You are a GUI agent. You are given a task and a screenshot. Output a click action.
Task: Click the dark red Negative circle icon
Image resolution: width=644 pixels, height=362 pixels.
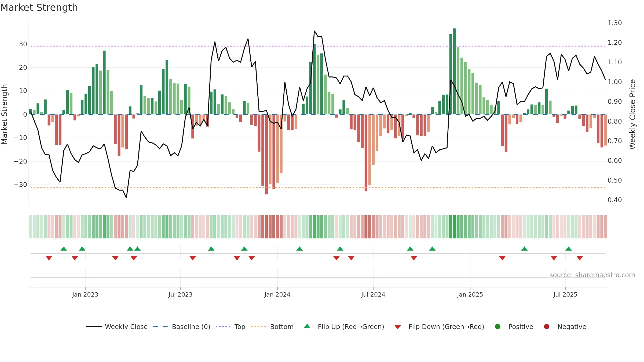(547, 327)
